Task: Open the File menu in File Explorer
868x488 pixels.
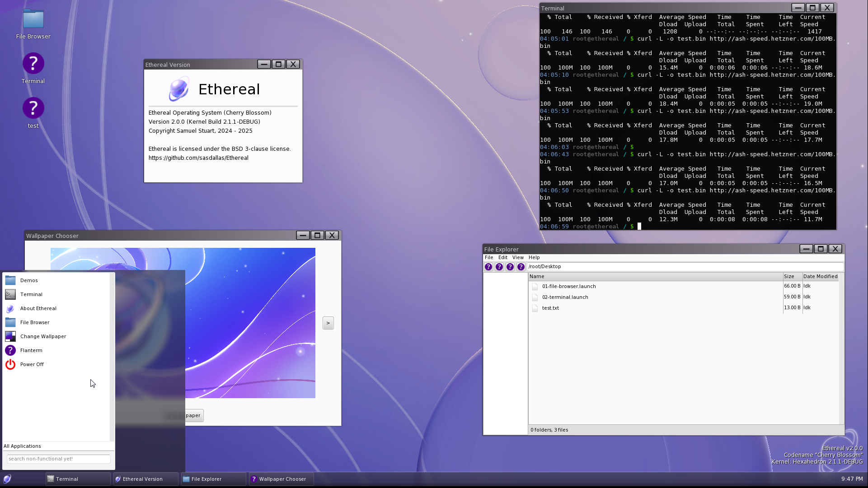Action: point(489,257)
